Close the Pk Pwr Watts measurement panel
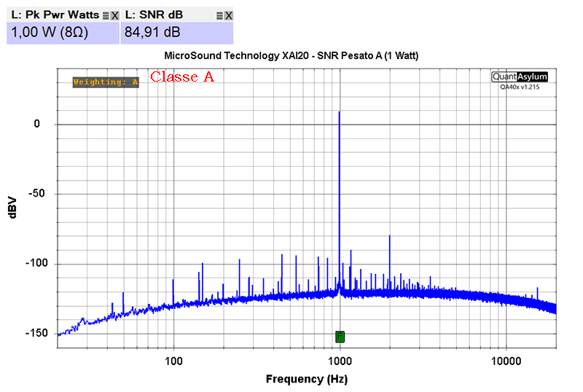 [x=115, y=15]
